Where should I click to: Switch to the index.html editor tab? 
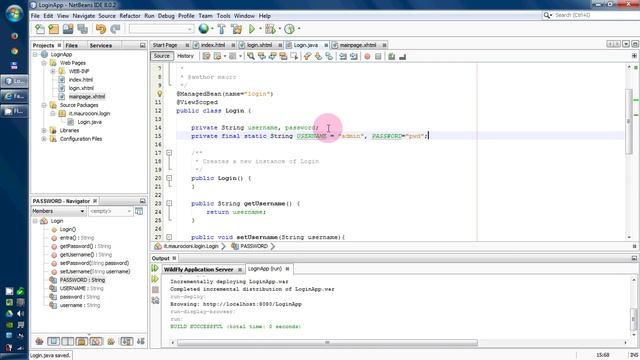213,45
